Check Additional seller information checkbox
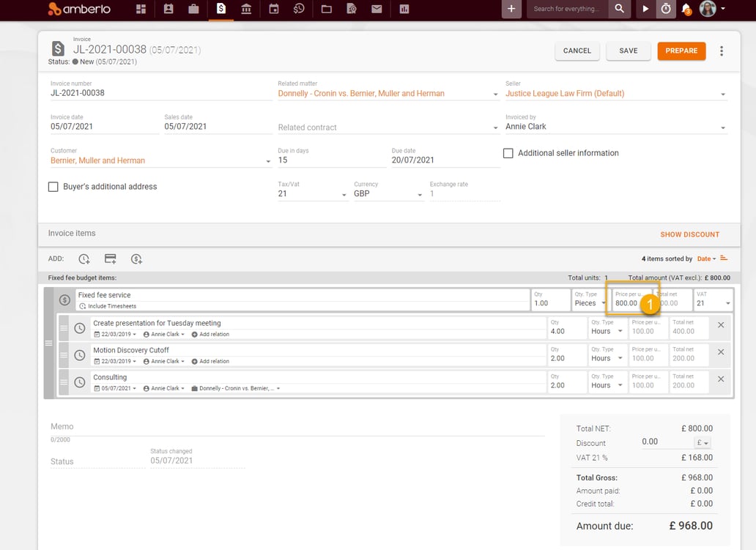 click(x=508, y=153)
